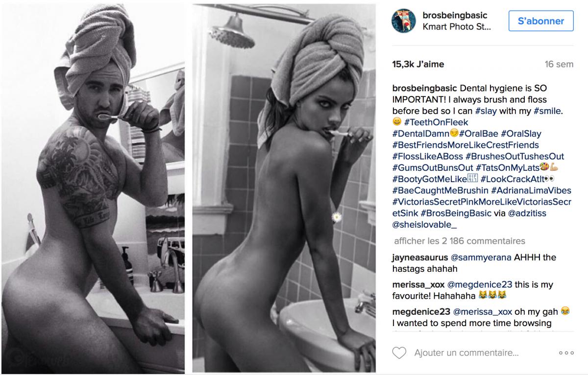Image resolution: width=588 pixels, height=375 pixels.
Task: Open commenter merissa_xox profile
Action: (x=419, y=284)
